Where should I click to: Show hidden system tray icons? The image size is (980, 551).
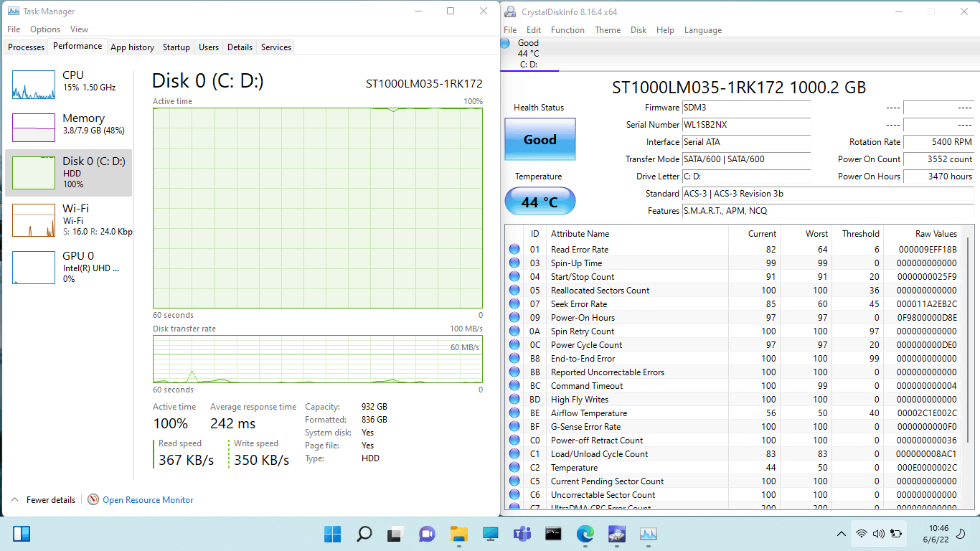tap(842, 534)
